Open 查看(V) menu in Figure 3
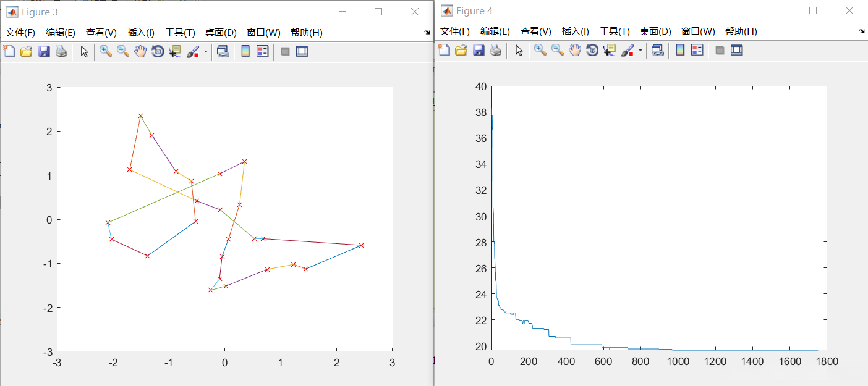Image resolution: width=868 pixels, height=386 pixels. [x=101, y=32]
